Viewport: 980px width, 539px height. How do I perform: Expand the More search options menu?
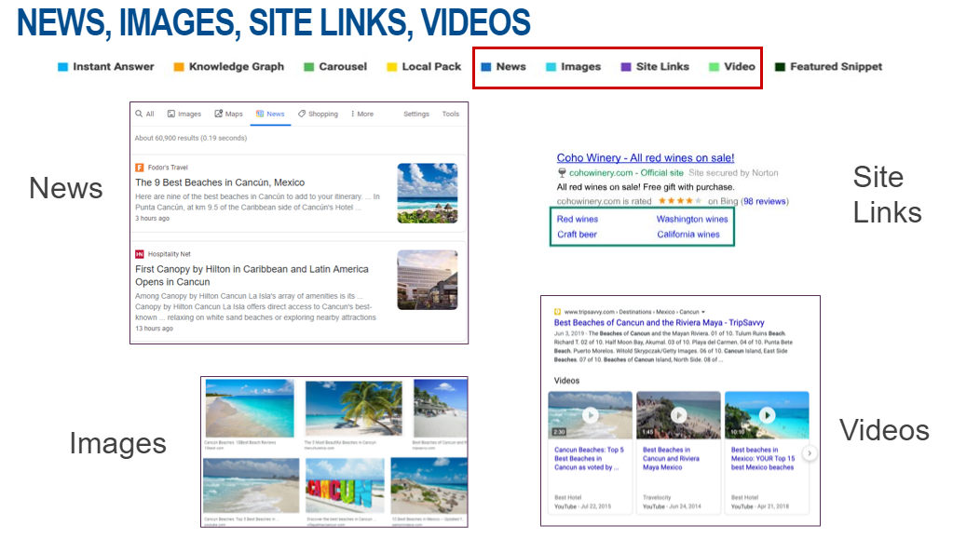(362, 114)
